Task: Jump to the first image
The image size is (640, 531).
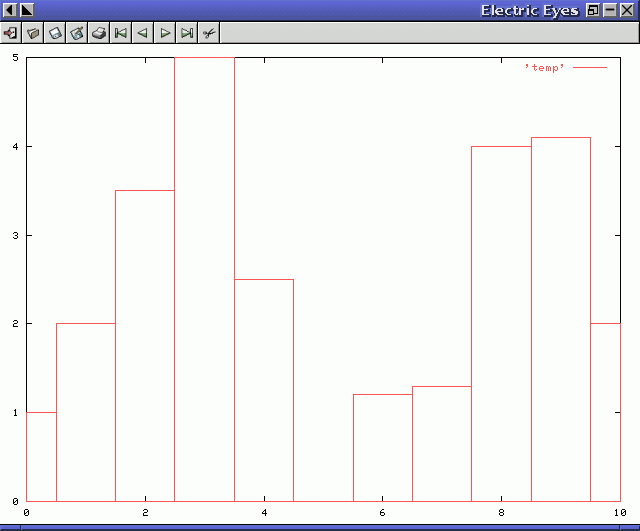Action: click(x=121, y=33)
